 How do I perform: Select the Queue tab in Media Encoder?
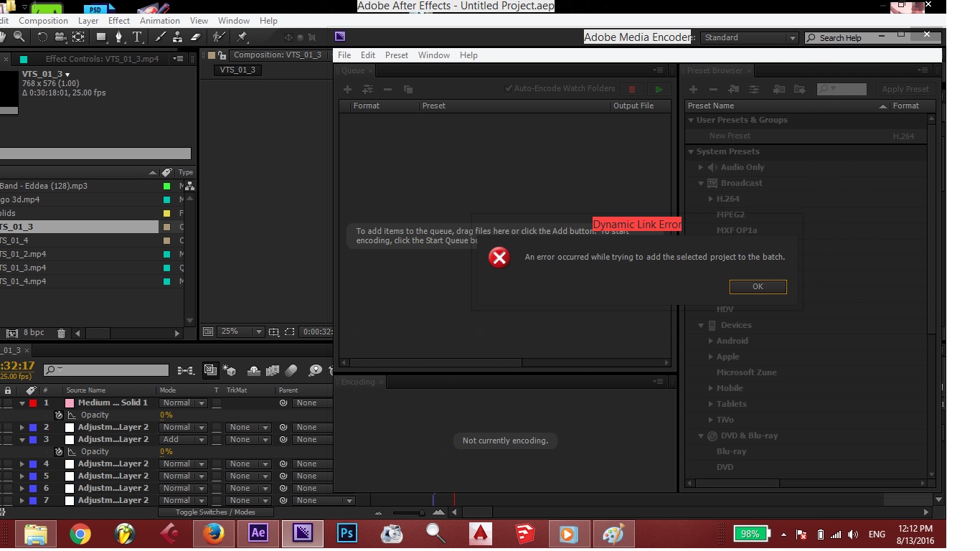click(x=353, y=70)
